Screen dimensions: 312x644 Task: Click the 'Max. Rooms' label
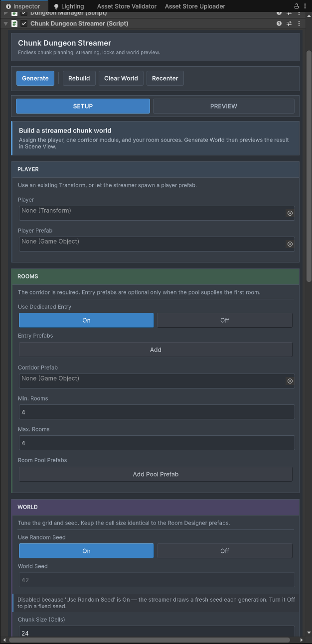(x=34, y=429)
